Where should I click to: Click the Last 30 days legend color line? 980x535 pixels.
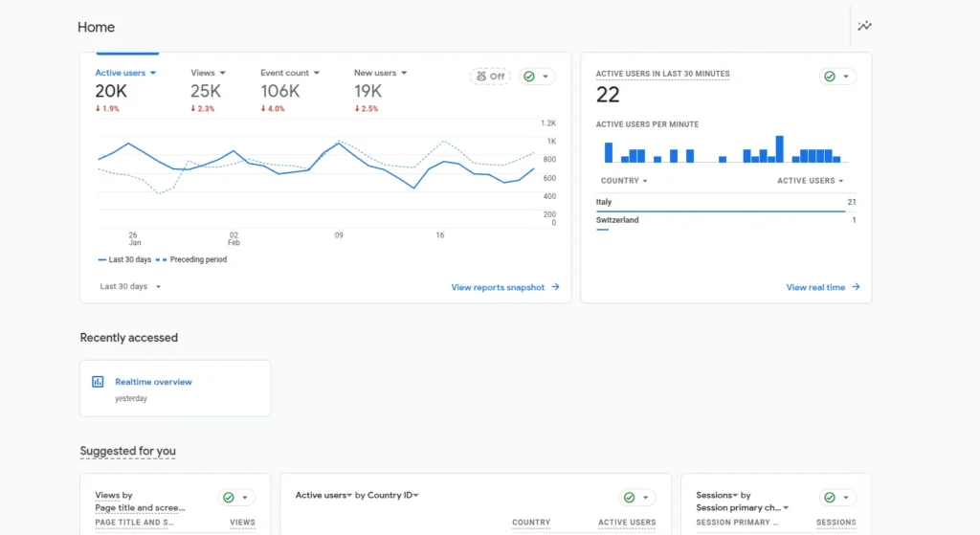pyautogui.click(x=102, y=259)
